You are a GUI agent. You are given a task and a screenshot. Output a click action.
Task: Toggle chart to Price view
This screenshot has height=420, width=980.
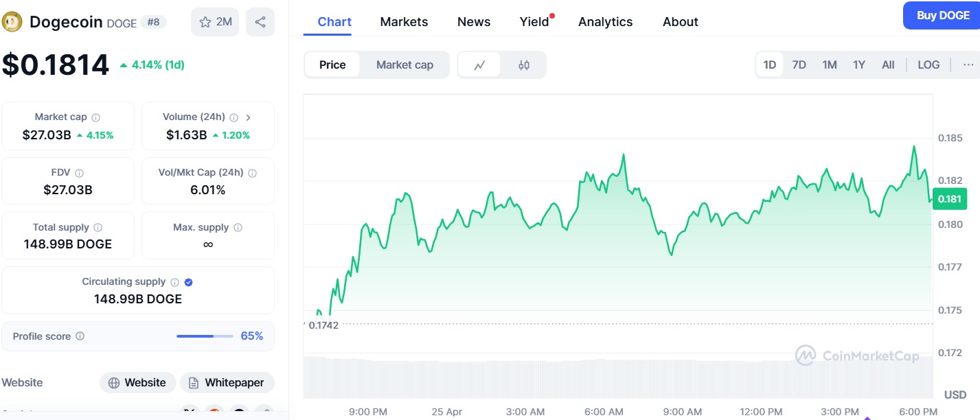332,65
